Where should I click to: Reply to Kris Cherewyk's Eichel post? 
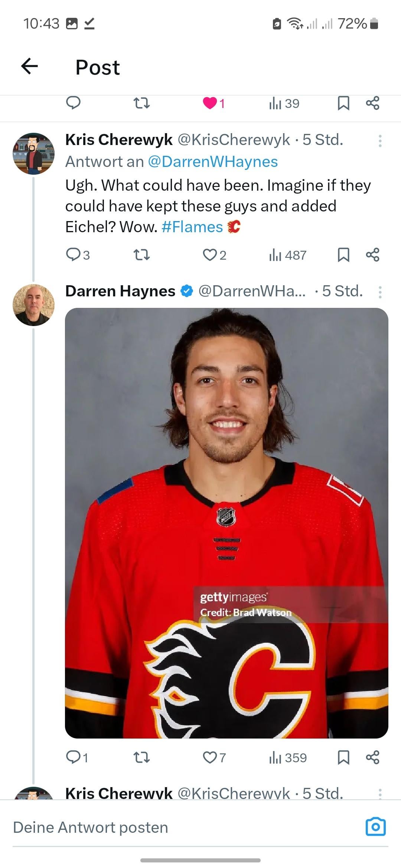pyautogui.click(x=73, y=255)
